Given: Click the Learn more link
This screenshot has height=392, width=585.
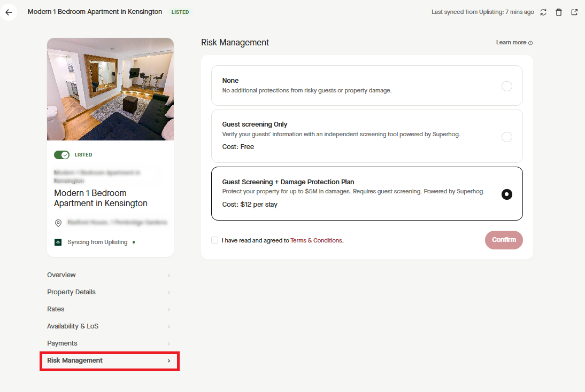Looking at the screenshot, I should (511, 43).
